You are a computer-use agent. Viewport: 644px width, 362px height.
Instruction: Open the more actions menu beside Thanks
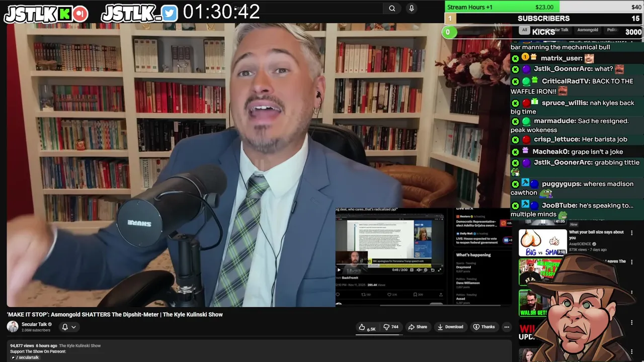[507, 327]
